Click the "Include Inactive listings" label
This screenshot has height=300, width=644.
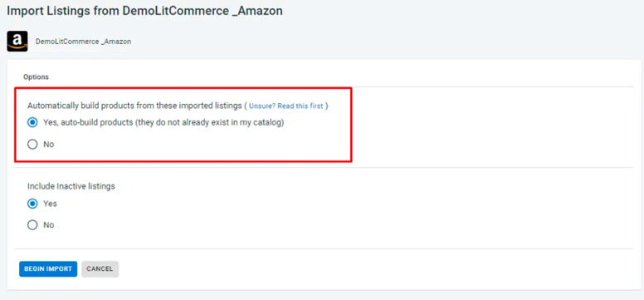71,186
